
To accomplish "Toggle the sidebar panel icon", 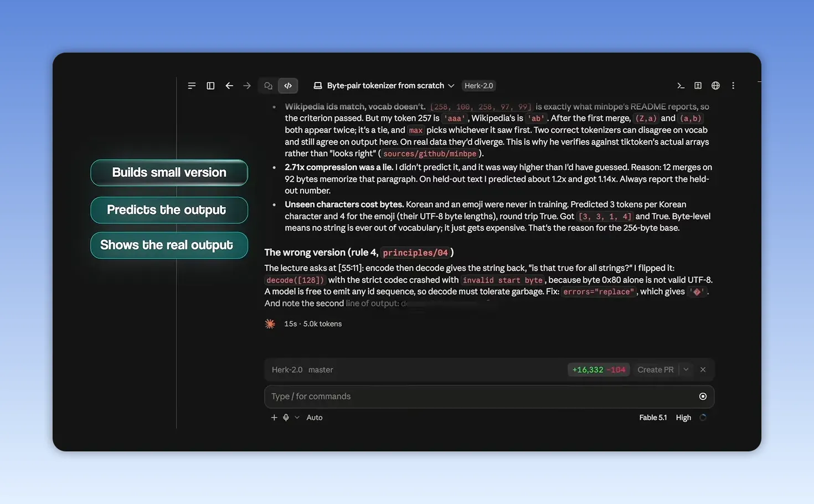I will click(x=210, y=86).
